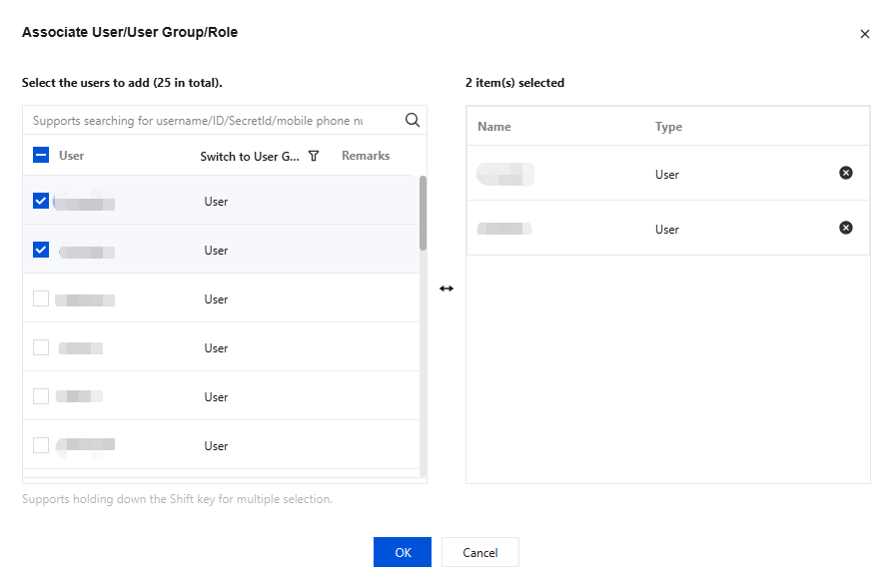Screen dimensions: 893x588
Task: Click the transfer arrows between lists
Action: click(x=446, y=289)
